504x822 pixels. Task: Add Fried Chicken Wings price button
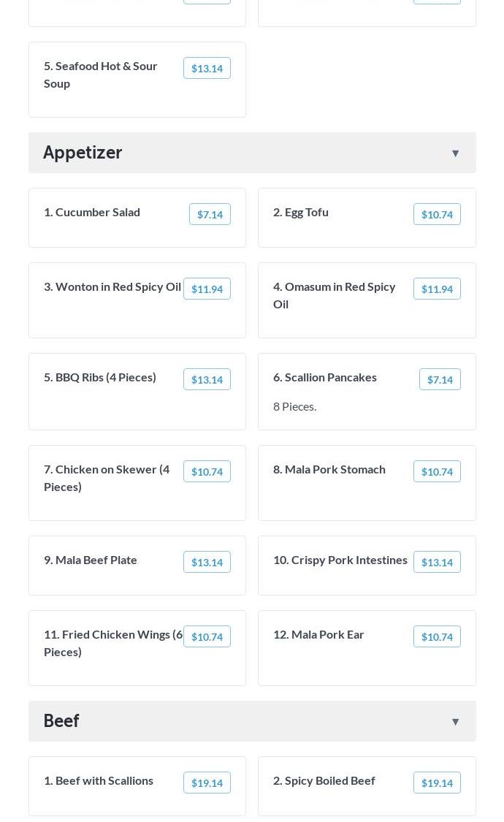click(x=207, y=636)
